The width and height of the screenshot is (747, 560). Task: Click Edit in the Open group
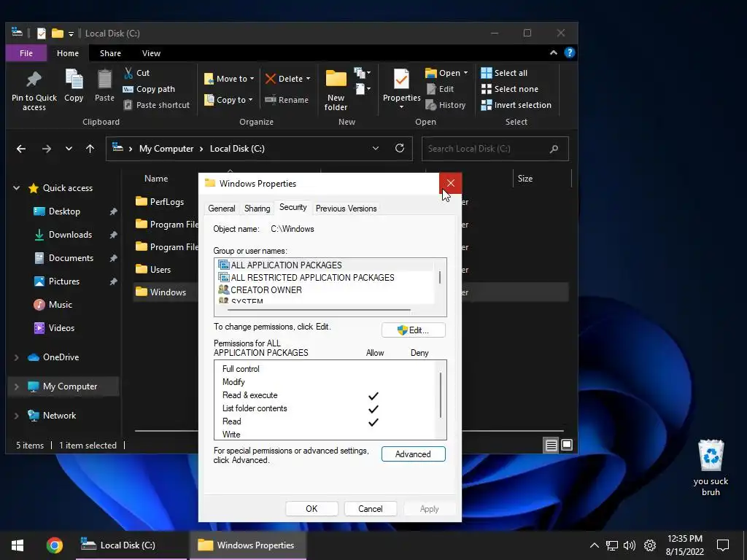coord(440,89)
